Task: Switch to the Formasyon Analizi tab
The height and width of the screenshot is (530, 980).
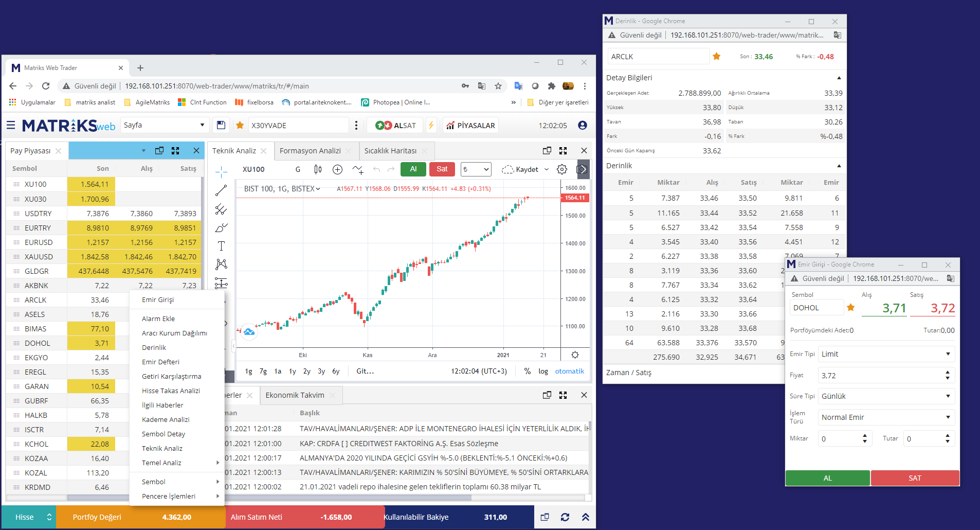Action: 310,151
